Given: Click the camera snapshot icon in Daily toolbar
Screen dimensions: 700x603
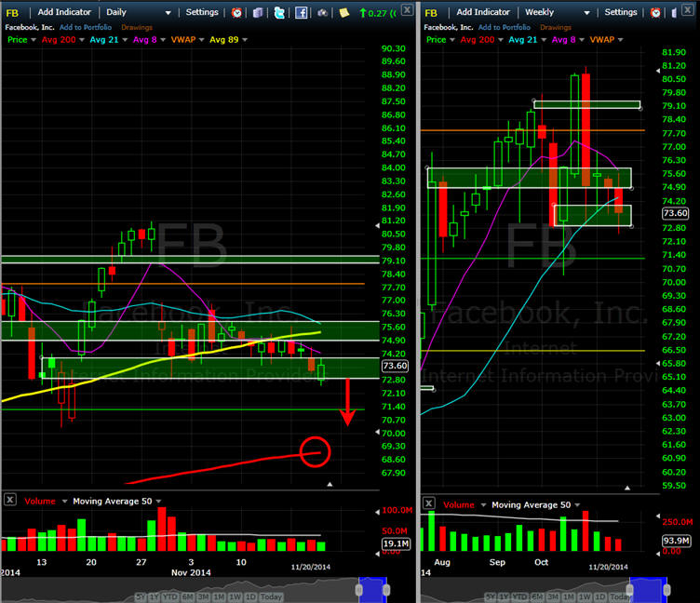Looking at the screenshot, I should [322, 12].
